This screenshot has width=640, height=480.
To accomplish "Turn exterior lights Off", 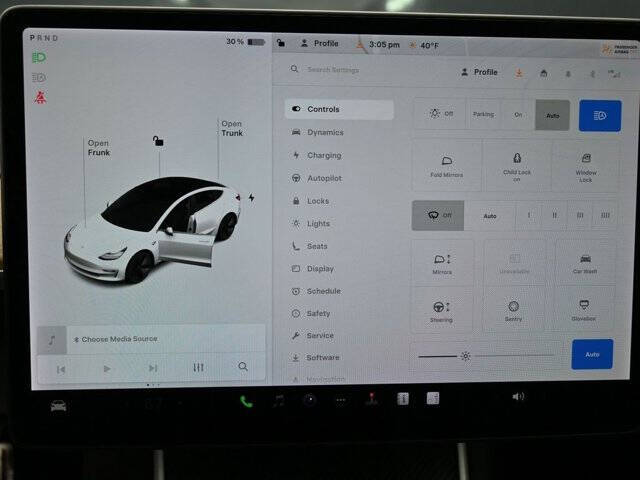I will [440, 113].
